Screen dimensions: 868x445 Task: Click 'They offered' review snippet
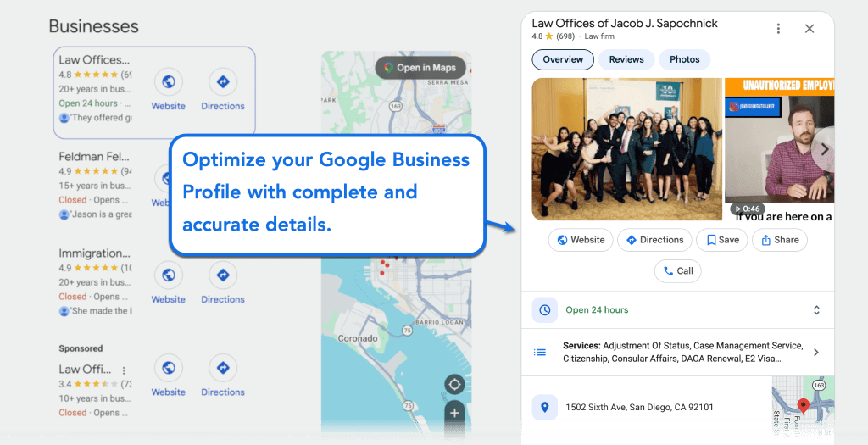click(96, 118)
